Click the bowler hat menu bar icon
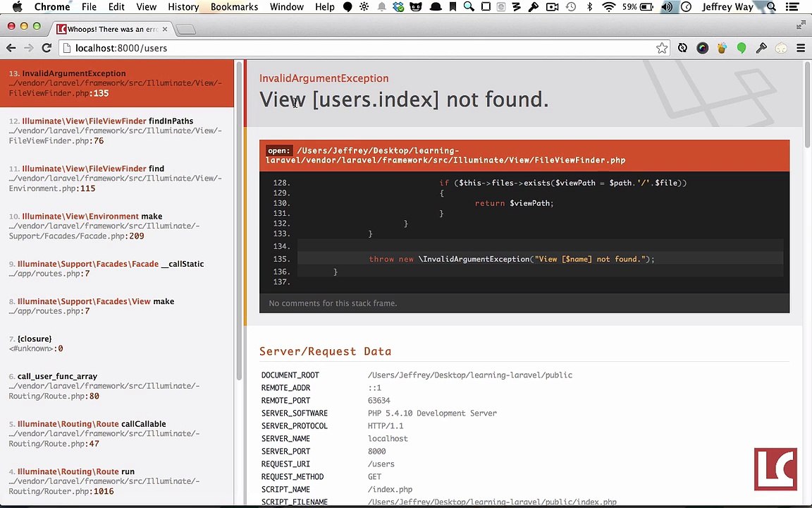Screen dimensions: 812x508 [x=436, y=7]
